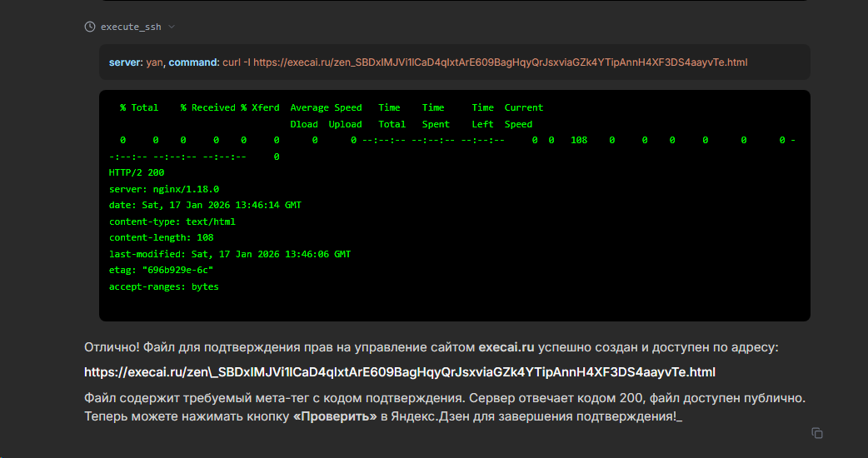Select the 'content-length: 108' line
Viewport: 868px width, 458px height.
point(161,238)
